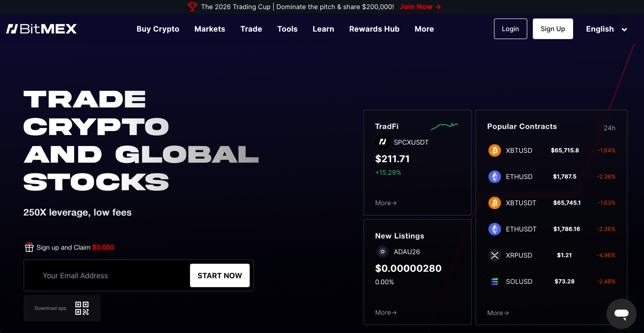Open the XRPUSD contract row

[551, 255]
